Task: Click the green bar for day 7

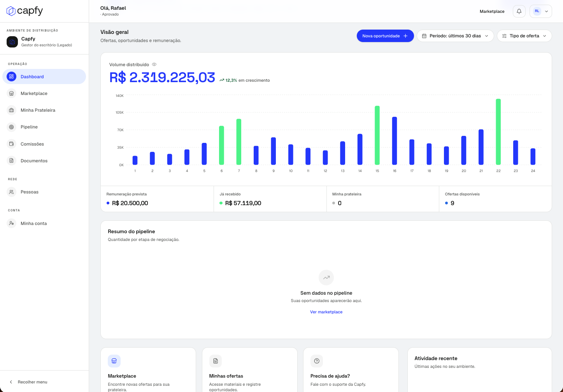Action: coord(239,142)
